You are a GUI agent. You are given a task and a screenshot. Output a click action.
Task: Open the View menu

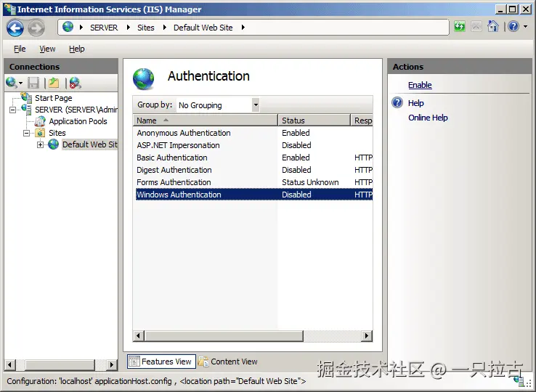click(47, 49)
